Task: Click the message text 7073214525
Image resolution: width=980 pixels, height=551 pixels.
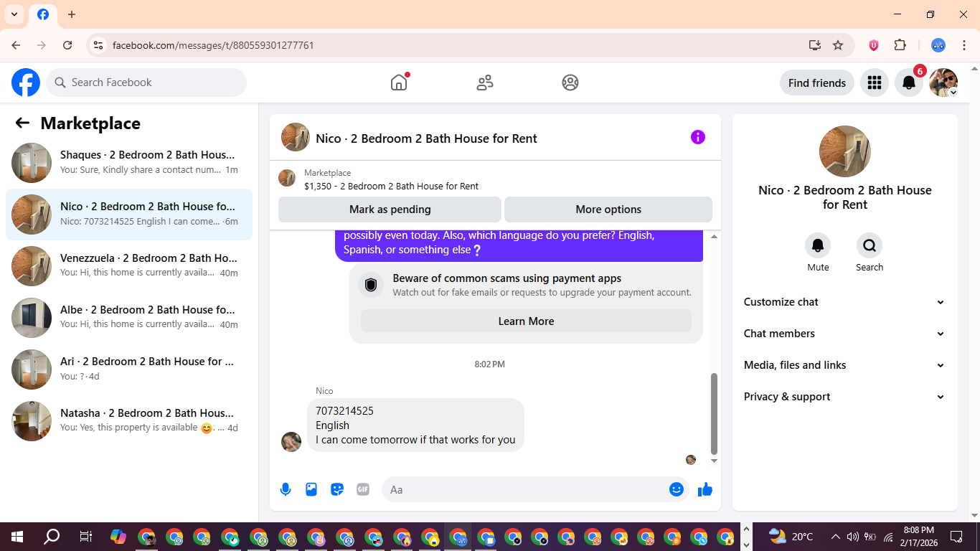Action: [x=344, y=411]
